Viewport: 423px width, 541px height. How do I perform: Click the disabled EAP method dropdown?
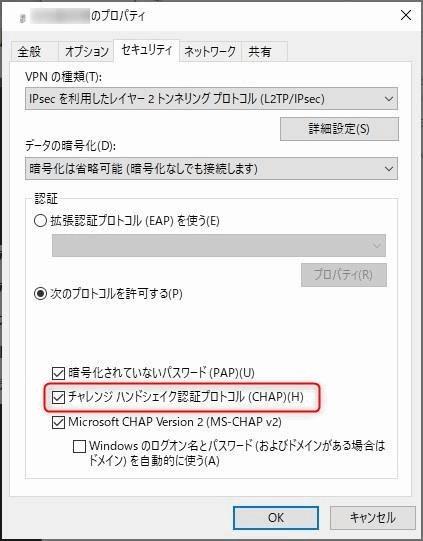(219, 245)
